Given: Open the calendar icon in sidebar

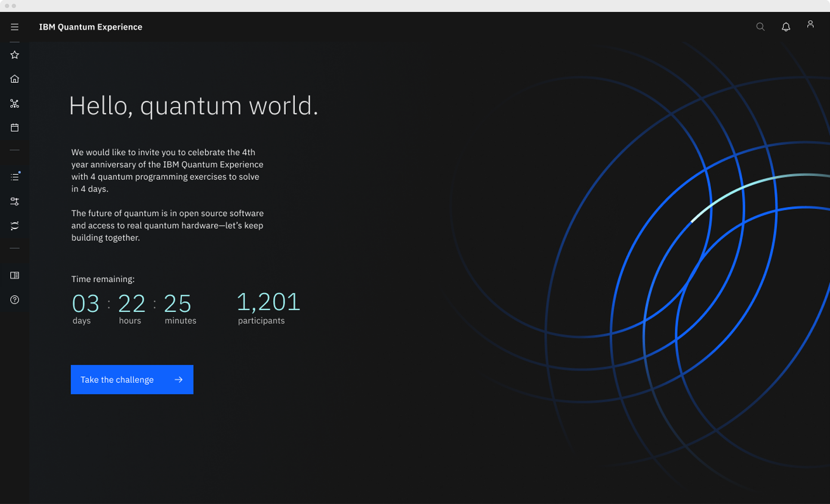Looking at the screenshot, I should click(x=15, y=127).
